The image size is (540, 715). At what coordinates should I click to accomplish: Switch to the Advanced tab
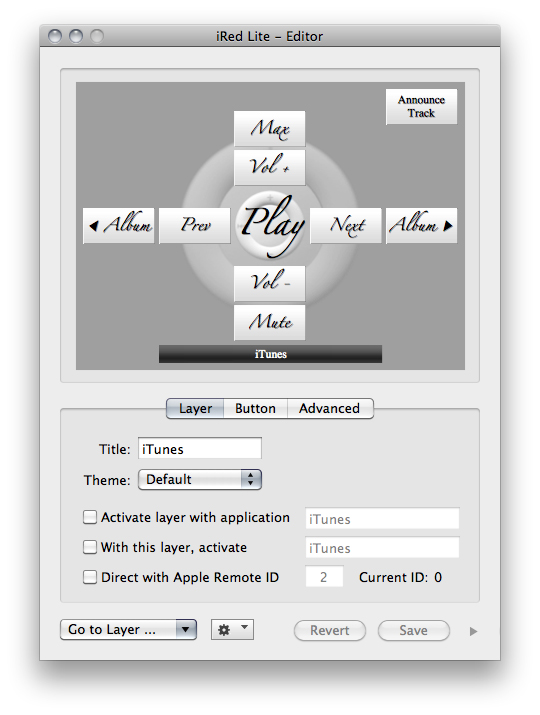tap(330, 408)
